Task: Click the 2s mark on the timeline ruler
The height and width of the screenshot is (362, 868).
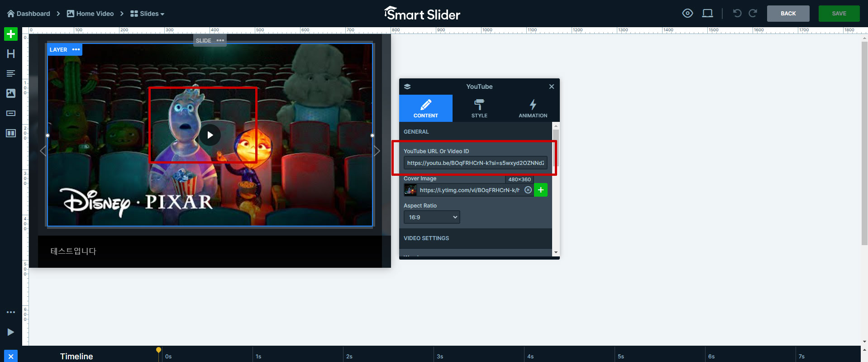Action: pyautogui.click(x=349, y=357)
